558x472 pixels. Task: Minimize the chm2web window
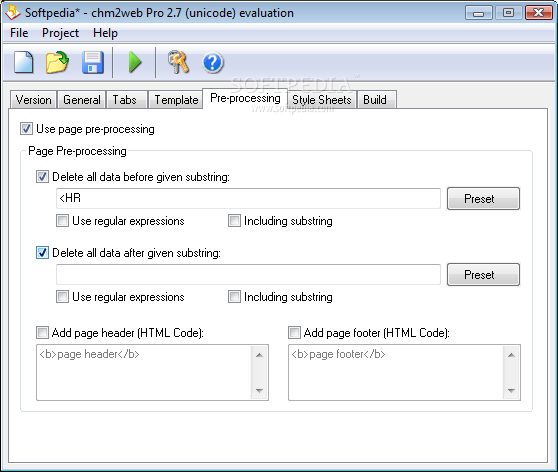tap(479, 13)
